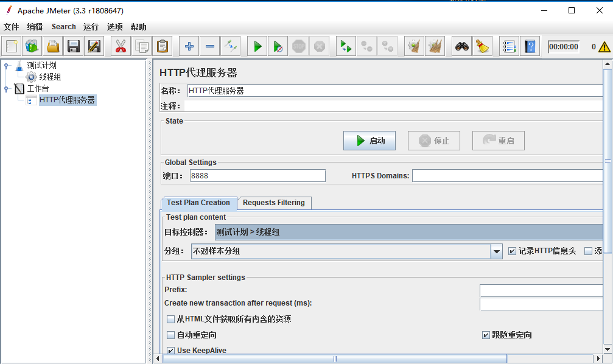Open the Templates icon in toolbar

point(32,46)
